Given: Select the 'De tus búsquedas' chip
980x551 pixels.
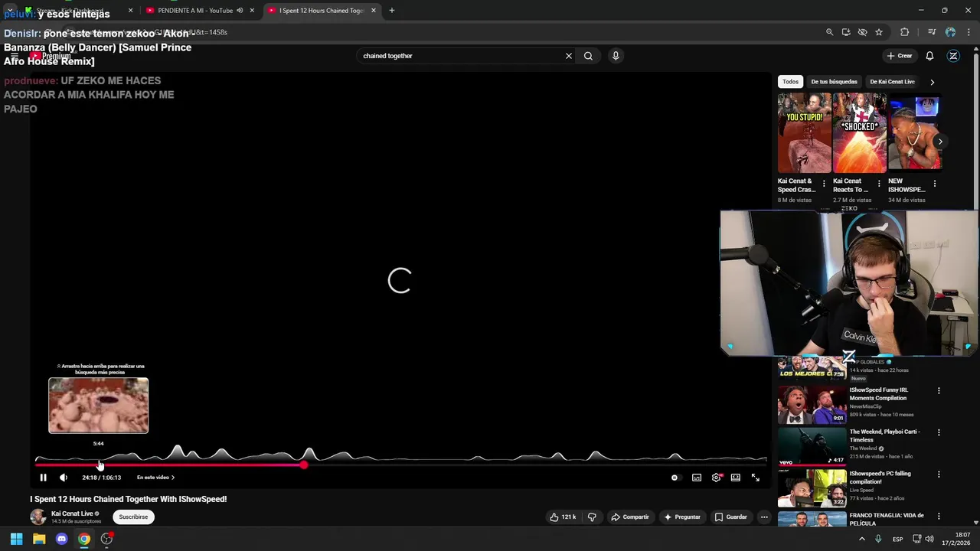Looking at the screenshot, I should click(834, 82).
